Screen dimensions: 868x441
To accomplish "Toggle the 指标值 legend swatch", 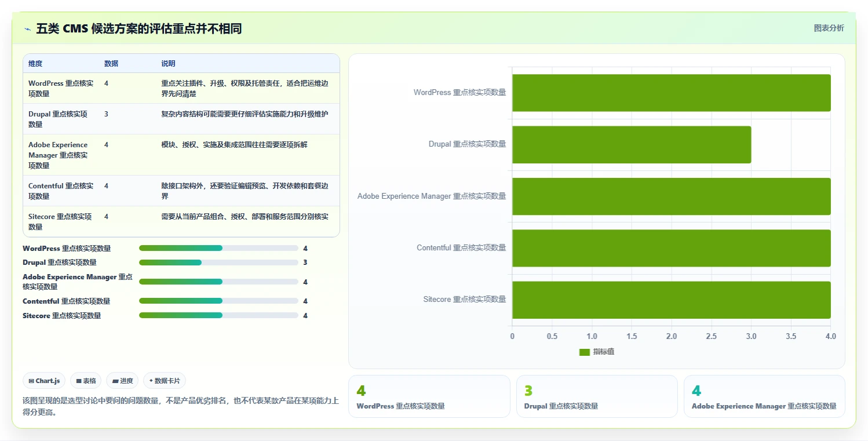I will (584, 352).
